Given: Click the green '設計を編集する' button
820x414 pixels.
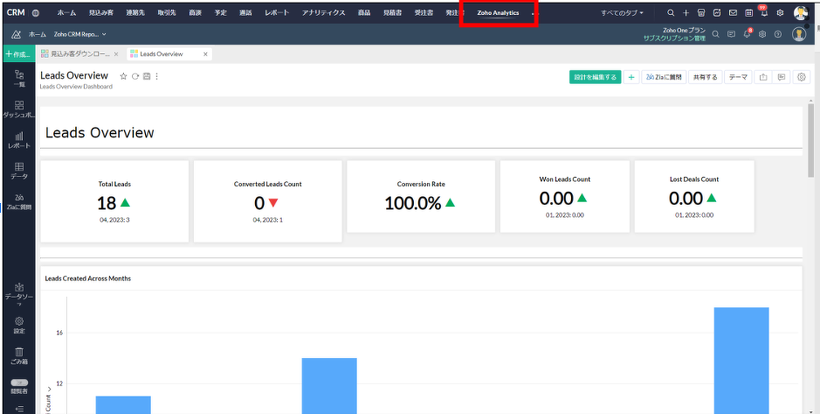Looking at the screenshot, I should (x=594, y=76).
